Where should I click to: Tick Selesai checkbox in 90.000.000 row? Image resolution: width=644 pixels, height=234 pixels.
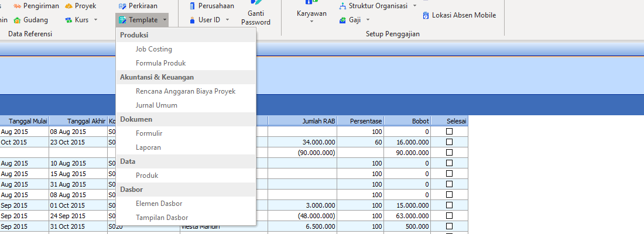pyautogui.click(x=449, y=152)
